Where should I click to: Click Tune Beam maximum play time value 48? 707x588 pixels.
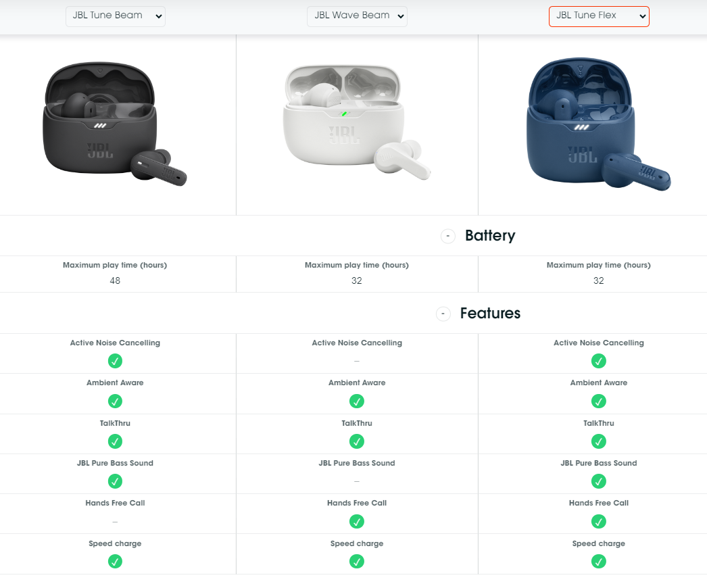(115, 280)
